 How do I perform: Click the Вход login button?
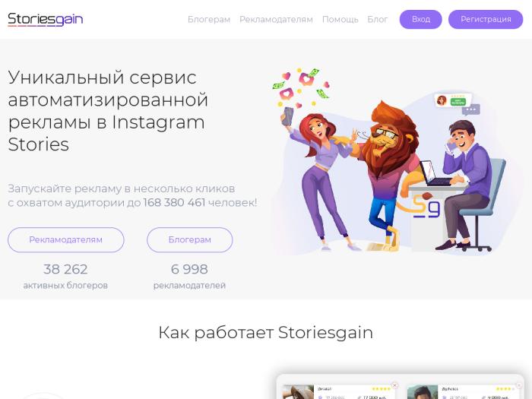pos(421,19)
